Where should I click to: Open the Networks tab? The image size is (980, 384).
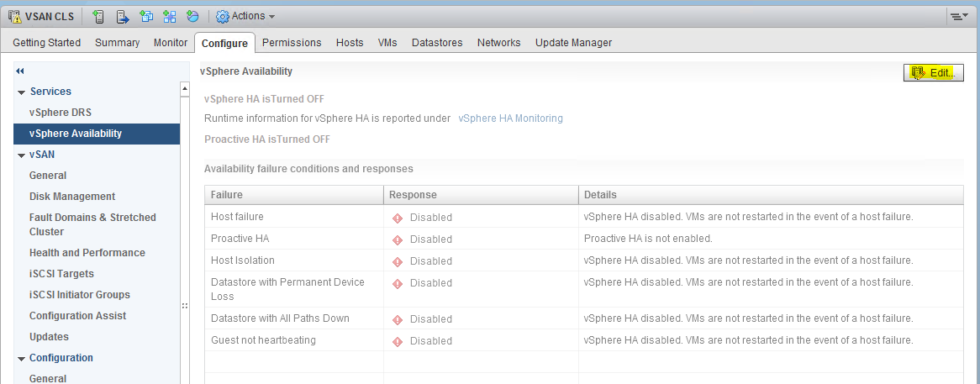pos(498,43)
